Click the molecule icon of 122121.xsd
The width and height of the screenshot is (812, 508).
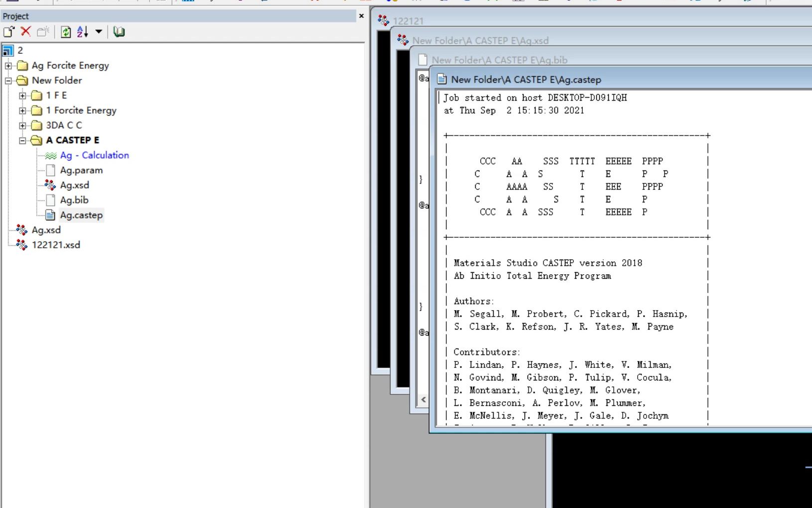[22, 245]
